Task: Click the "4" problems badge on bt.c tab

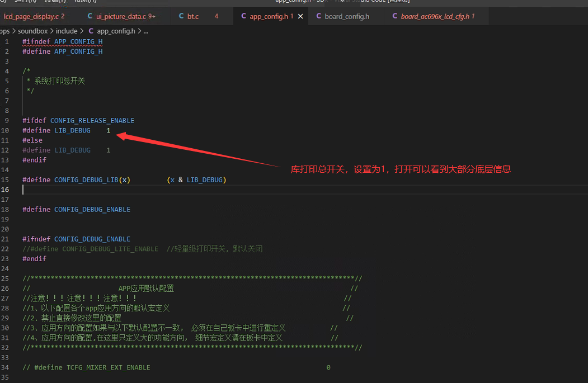Action: (x=217, y=16)
